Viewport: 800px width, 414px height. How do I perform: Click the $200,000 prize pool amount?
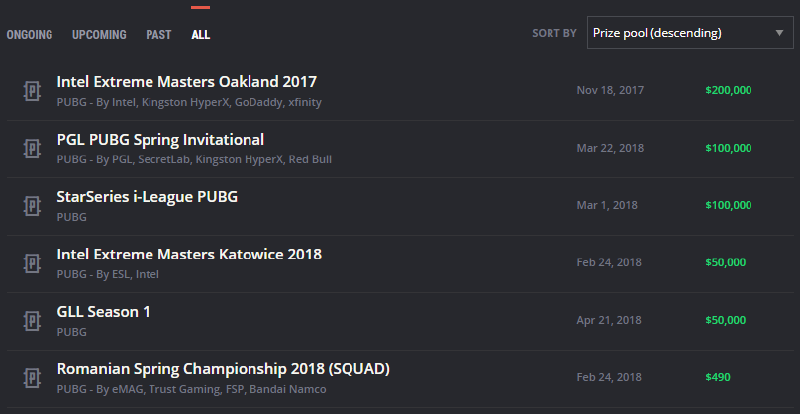[x=728, y=90]
